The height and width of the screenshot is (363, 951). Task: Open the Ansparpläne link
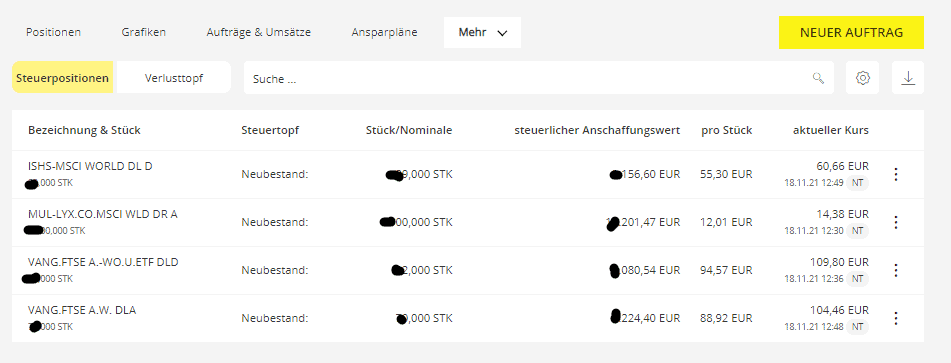click(385, 32)
